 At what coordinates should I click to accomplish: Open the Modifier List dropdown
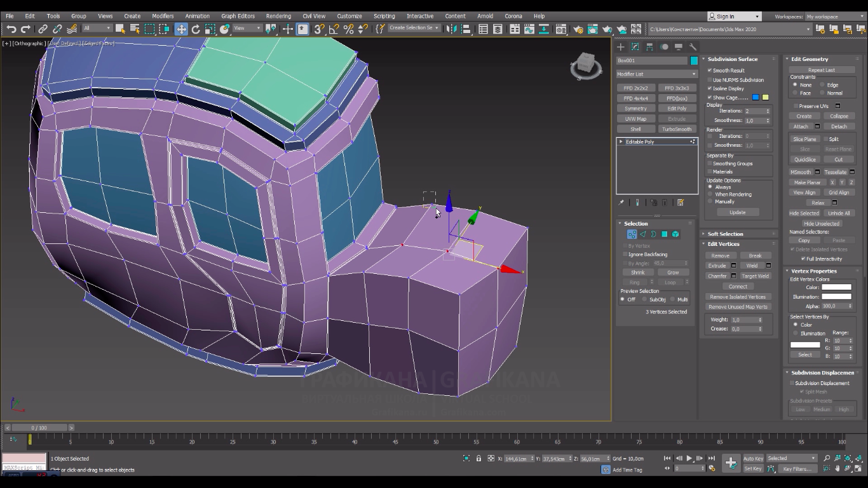pos(656,74)
